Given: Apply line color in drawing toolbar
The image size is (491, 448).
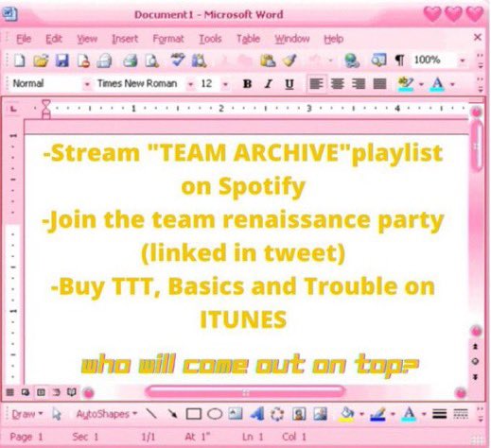Looking at the screenshot, I should coord(377,414).
